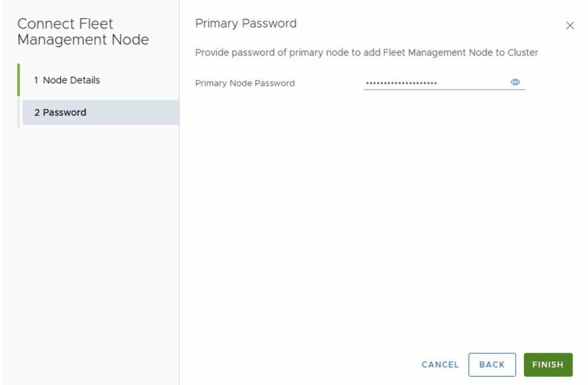
Task: Click the password instruction description text
Action: [x=366, y=53]
